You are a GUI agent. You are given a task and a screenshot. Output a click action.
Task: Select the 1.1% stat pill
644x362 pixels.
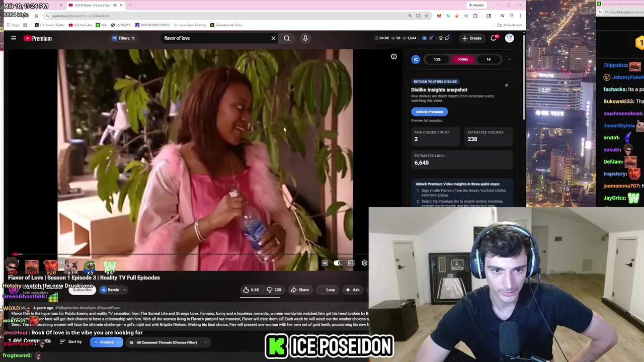pyautogui.click(x=437, y=59)
